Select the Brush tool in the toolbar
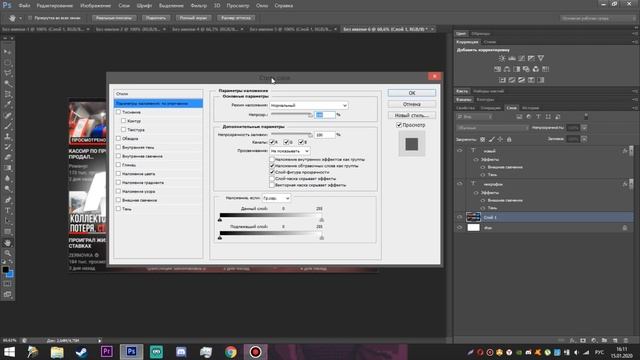The width and height of the screenshot is (640, 360). (x=7, y=126)
